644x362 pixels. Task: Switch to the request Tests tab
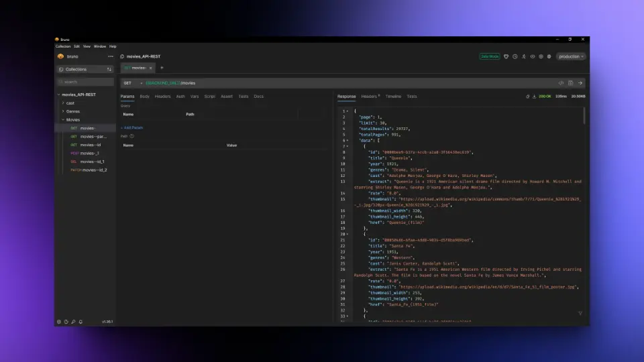coord(244,97)
